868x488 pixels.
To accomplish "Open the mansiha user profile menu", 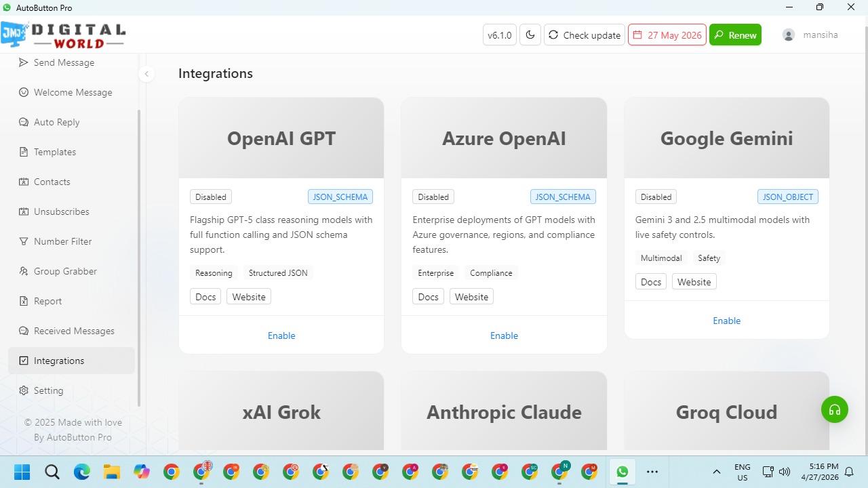I will (810, 35).
